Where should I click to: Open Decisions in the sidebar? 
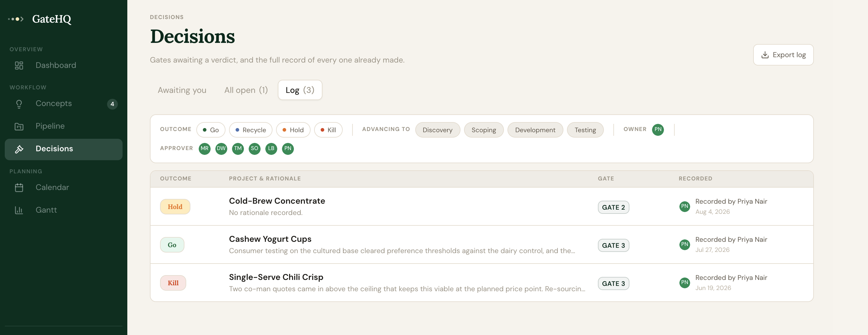(64, 149)
